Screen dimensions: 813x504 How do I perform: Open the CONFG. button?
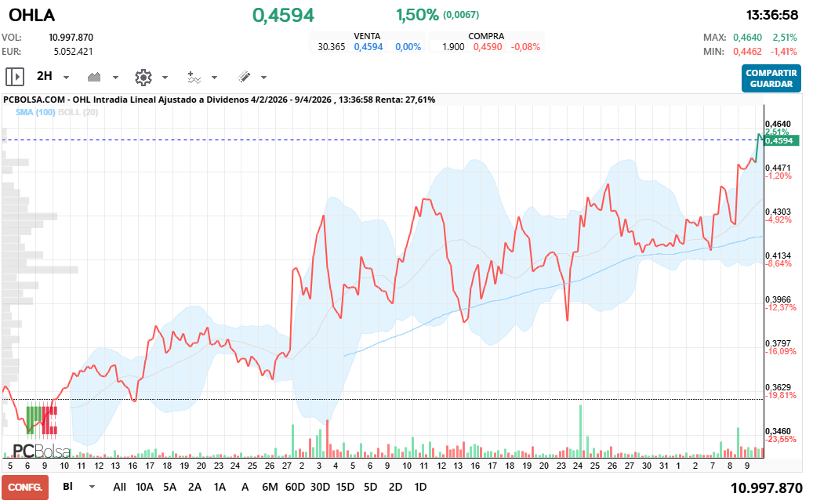pos(24,487)
